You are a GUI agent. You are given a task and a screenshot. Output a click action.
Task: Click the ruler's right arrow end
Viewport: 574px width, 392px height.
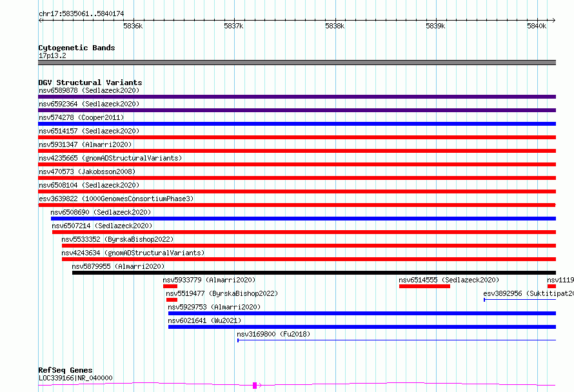pyautogui.click(x=553, y=21)
